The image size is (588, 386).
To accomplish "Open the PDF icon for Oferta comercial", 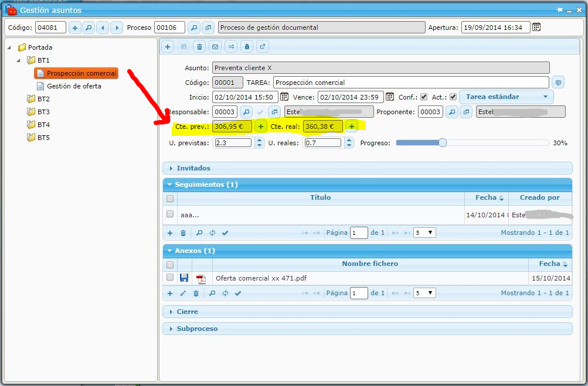I will point(202,279).
